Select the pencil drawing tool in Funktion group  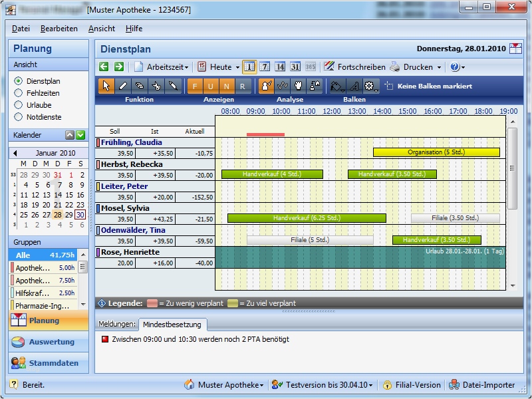click(123, 86)
